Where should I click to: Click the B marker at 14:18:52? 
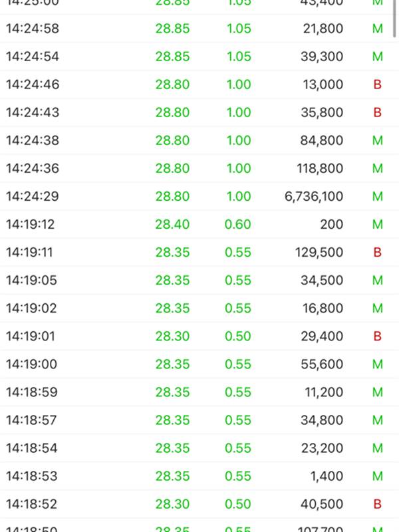[x=377, y=504]
